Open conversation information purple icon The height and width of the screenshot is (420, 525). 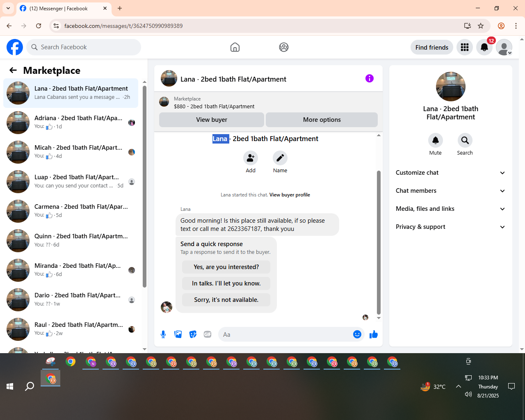tap(370, 78)
